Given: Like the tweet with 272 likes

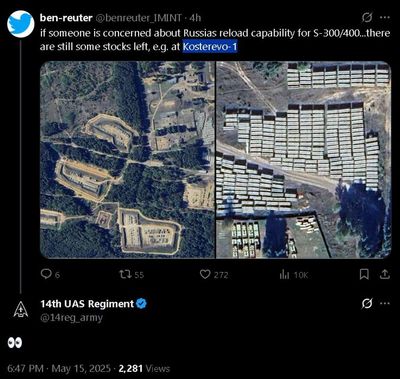Looking at the screenshot, I should (x=204, y=274).
